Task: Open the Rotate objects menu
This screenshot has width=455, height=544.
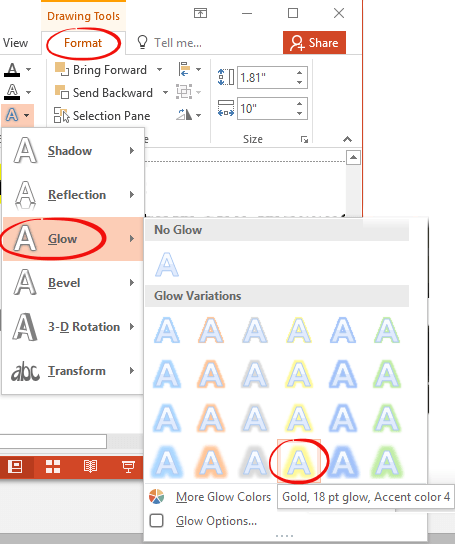Action: click(189, 114)
